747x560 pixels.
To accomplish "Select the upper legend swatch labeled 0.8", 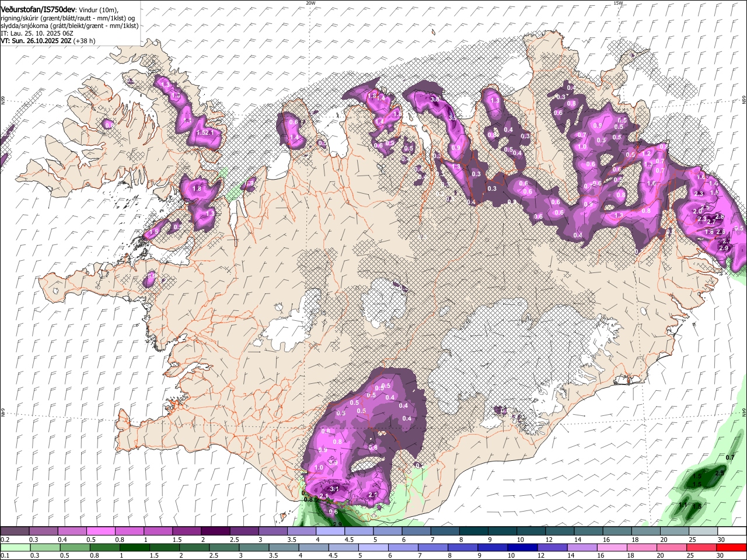I will coord(129,531).
